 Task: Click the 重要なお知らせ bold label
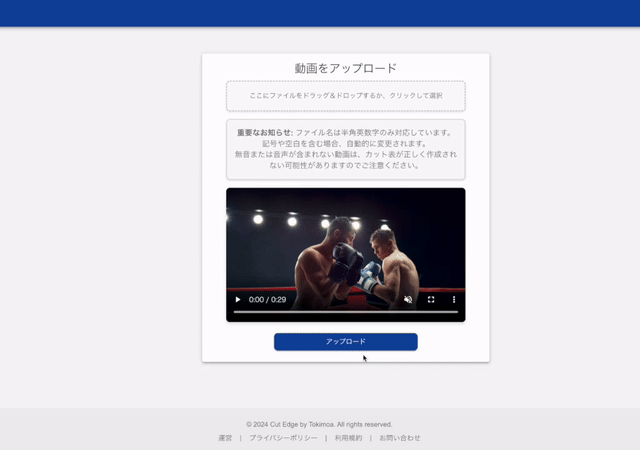tap(265, 132)
